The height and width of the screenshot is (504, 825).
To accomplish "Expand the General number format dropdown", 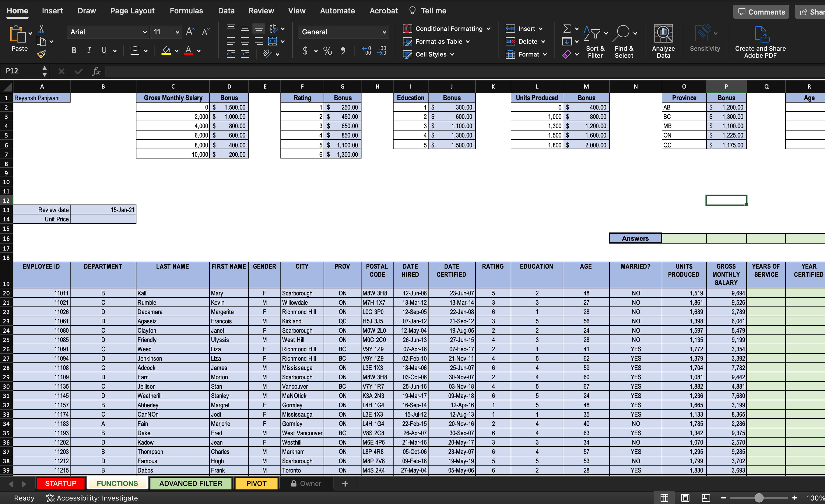I will tap(384, 32).
